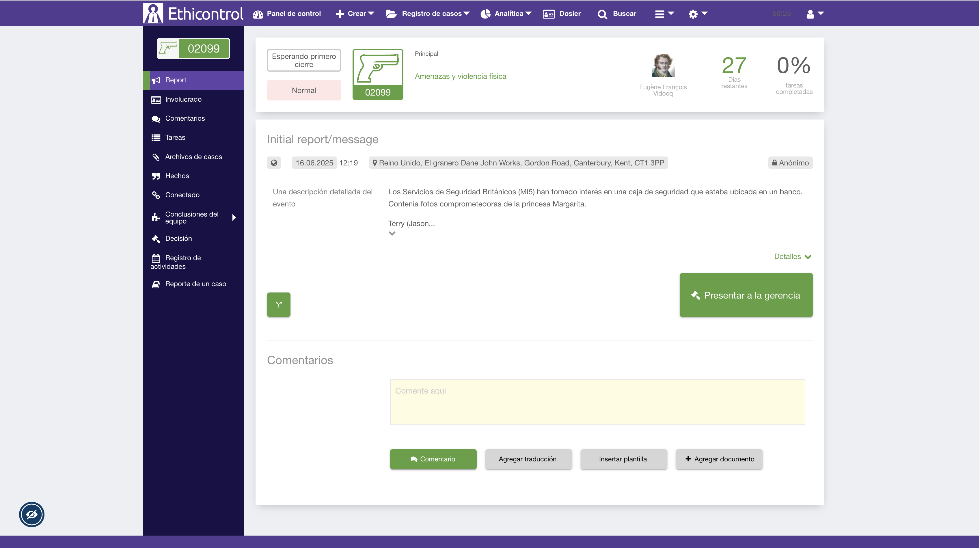Go to Comentarios in sidebar
980x548 pixels.
[185, 118]
